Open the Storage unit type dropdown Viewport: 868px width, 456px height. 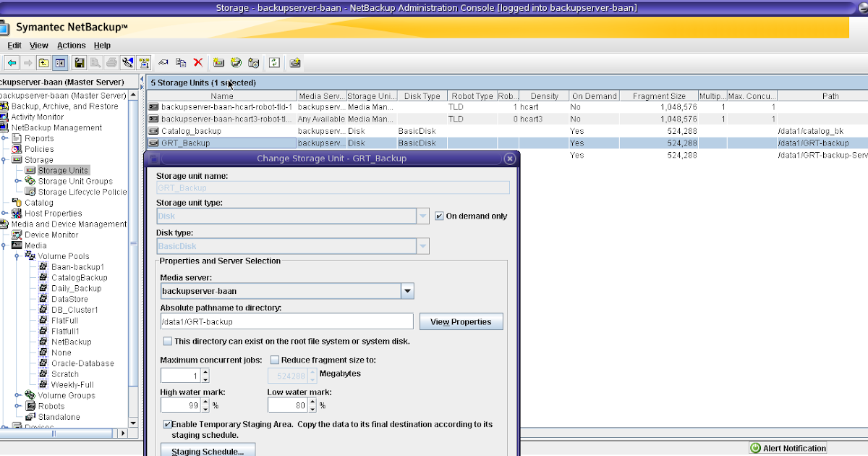pos(423,216)
